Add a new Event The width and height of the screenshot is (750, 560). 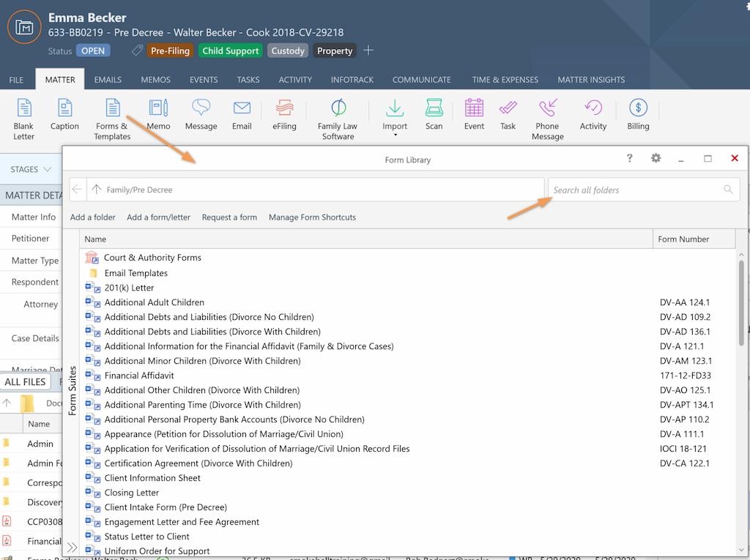[474, 114]
